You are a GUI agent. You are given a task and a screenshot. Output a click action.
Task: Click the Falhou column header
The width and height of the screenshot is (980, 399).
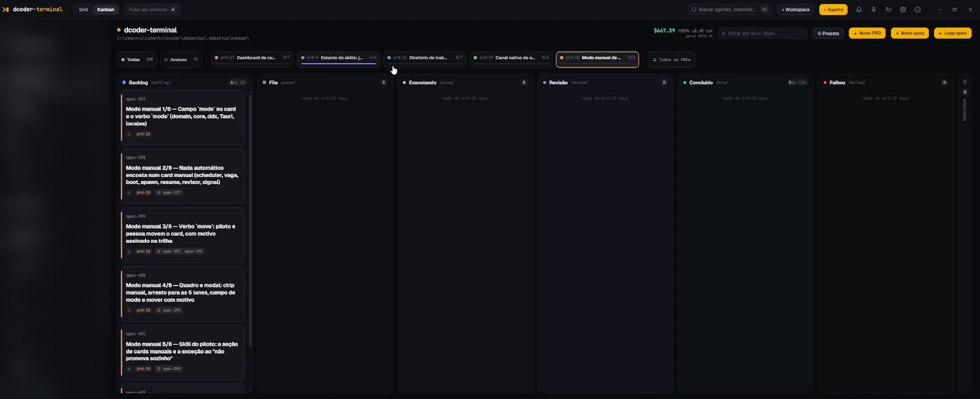[886, 82]
